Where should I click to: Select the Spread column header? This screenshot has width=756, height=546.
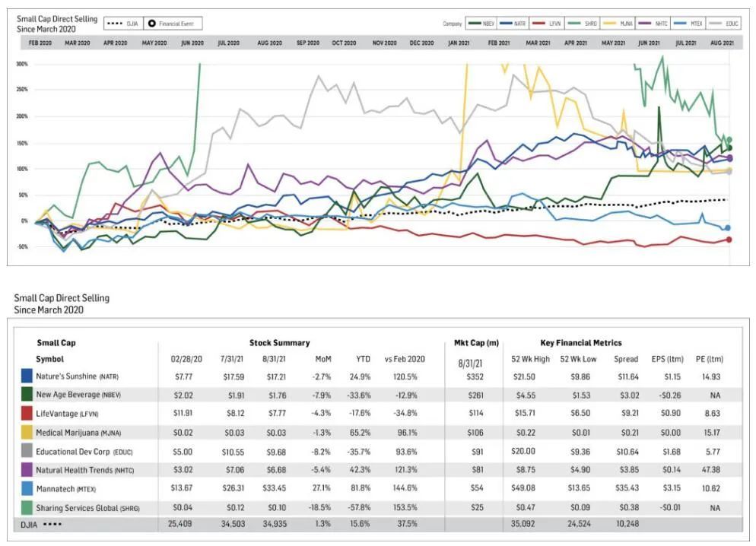626,359
